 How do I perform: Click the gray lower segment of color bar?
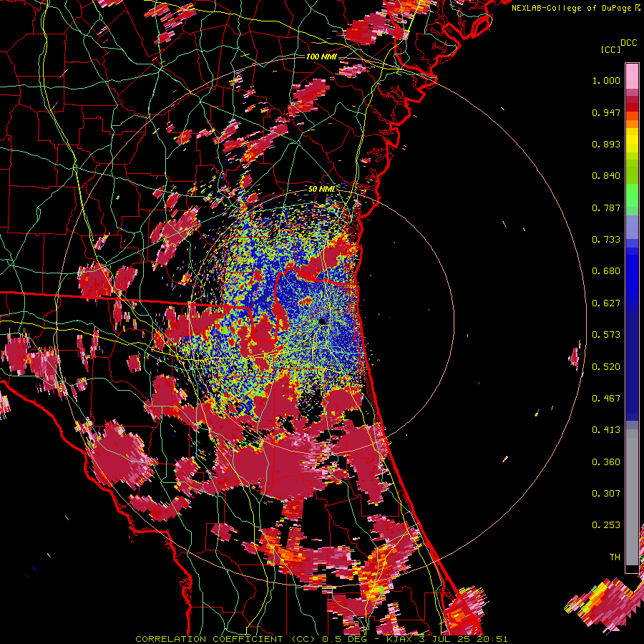(x=632, y=497)
